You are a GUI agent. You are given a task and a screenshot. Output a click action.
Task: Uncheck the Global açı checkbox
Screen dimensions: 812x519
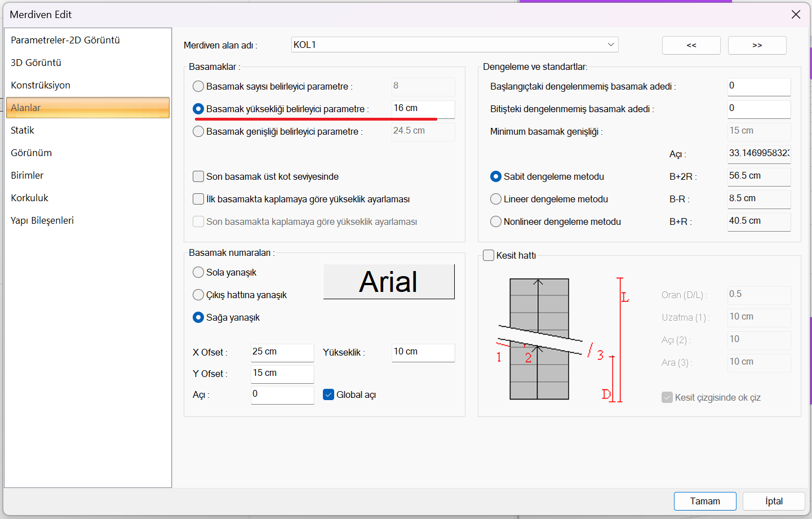coord(329,394)
